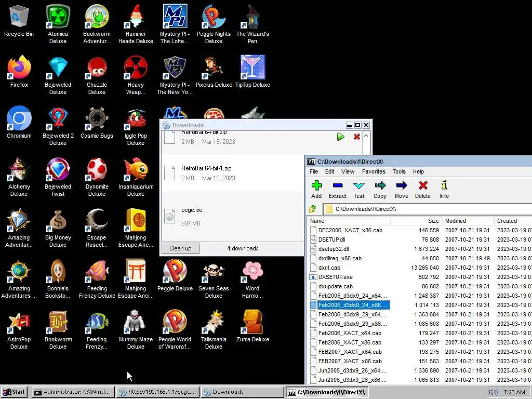Select the Big Money Deluxe icon
Image resolution: width=532 pixels, height=399 pixels.
pyautogui.click(x=58, y=228)
